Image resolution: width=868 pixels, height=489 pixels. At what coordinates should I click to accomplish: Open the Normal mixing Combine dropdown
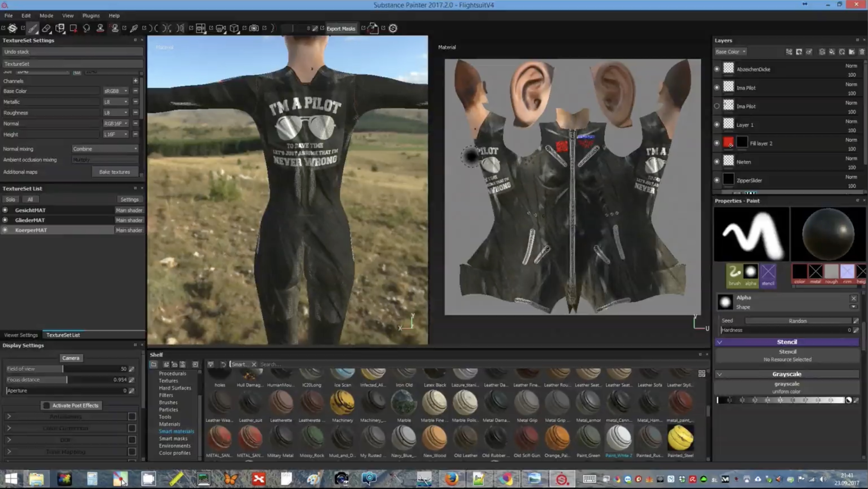click(105, 148)
